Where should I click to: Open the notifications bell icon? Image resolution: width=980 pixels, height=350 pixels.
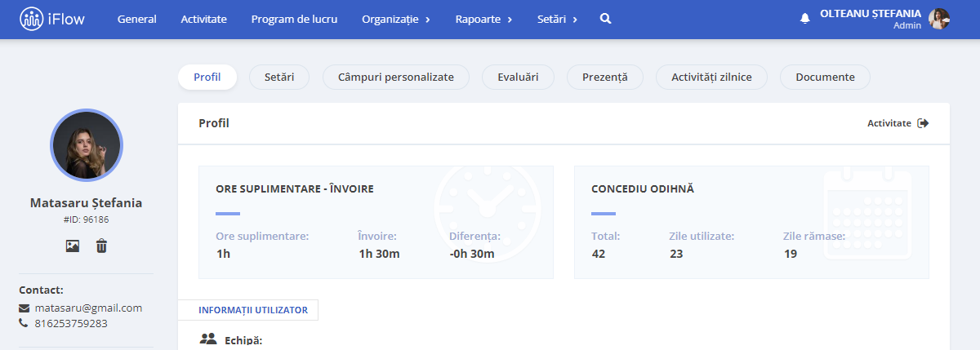[805, 18]
